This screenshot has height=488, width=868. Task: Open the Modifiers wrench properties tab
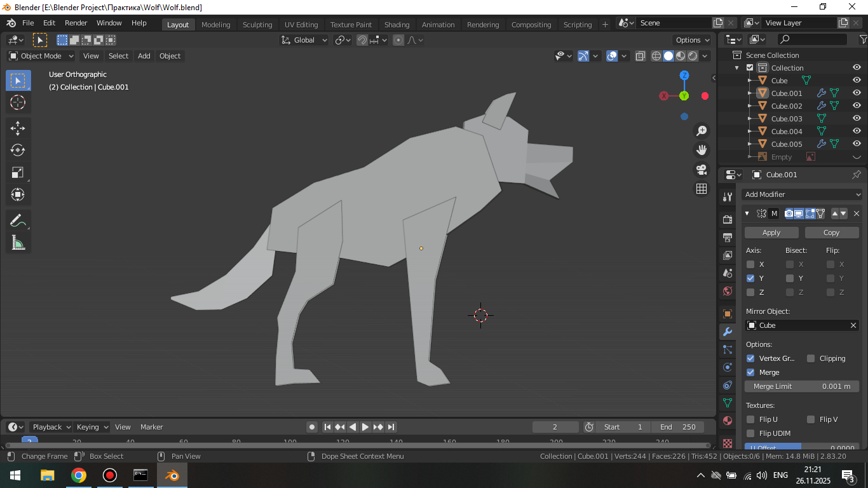pos(728,332)
